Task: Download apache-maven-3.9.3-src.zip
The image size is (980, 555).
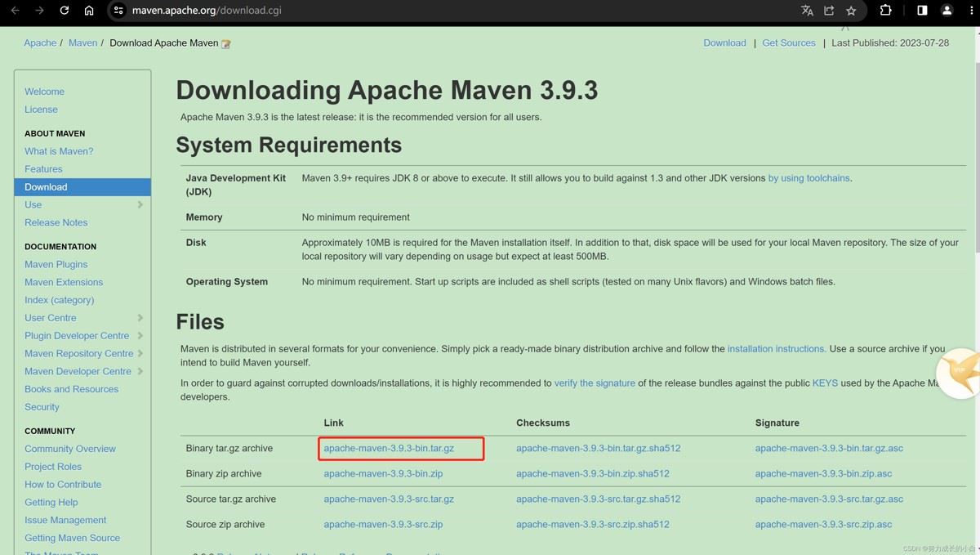Action: (383, 525)
